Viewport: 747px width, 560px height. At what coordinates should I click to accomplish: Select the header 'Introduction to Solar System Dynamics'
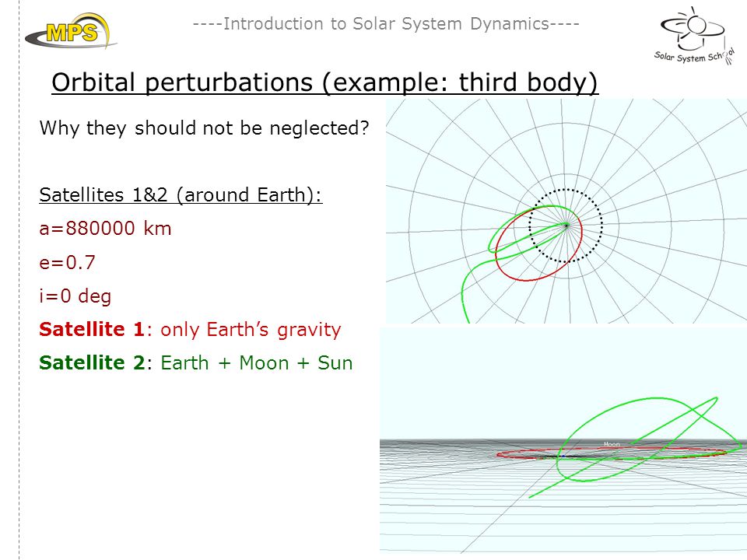click(x=386, y=24)
